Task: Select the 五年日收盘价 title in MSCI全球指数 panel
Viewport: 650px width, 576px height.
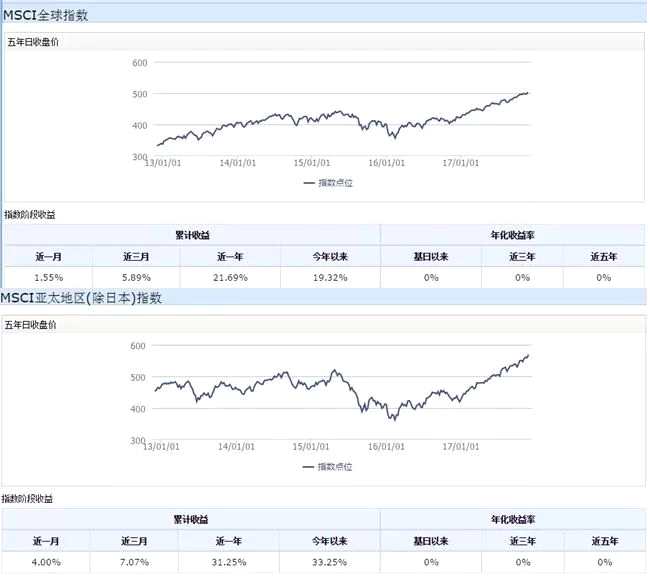Action: (33, 42)
